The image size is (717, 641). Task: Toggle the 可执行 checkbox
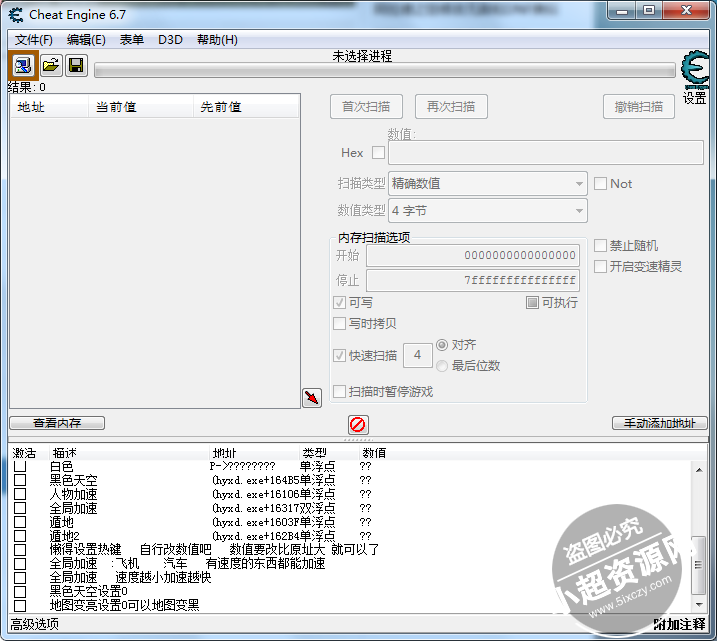[532, 303]
